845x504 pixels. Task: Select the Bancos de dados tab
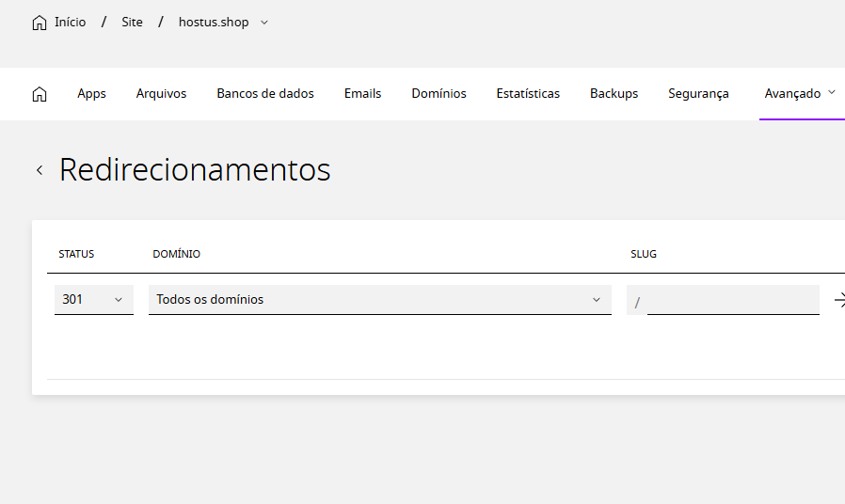point(265,94)
